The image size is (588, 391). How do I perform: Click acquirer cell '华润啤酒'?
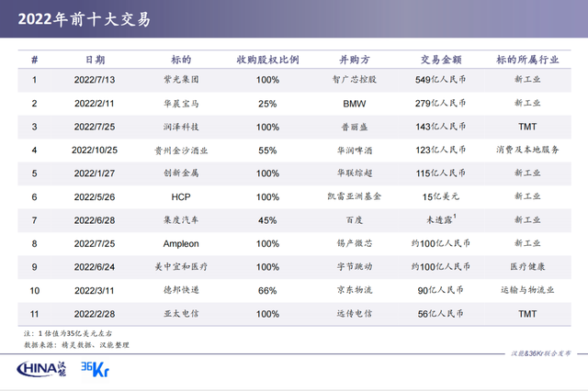click(355, 151)
